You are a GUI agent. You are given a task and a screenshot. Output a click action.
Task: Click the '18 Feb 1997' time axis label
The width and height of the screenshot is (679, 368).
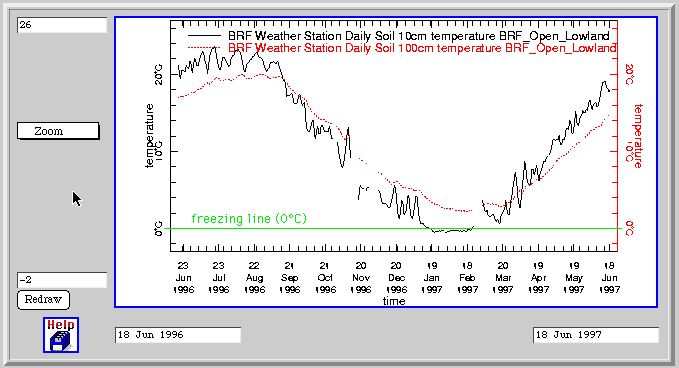467,278
